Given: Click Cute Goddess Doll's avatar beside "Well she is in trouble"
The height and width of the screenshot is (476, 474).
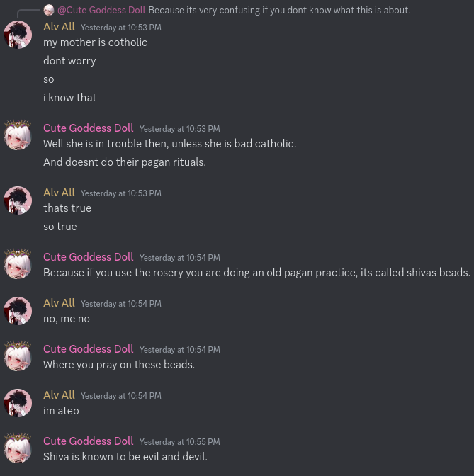Looking at the screenshot, I should [18, 136].
